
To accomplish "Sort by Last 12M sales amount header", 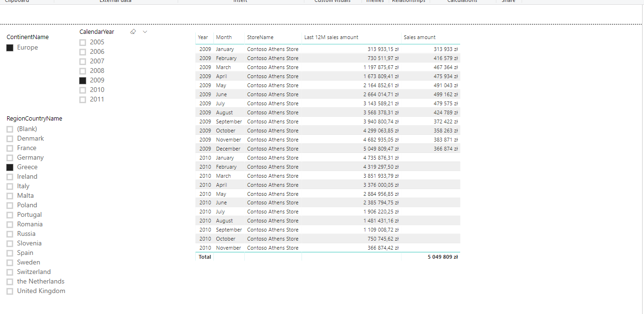I will coord(331,37).
